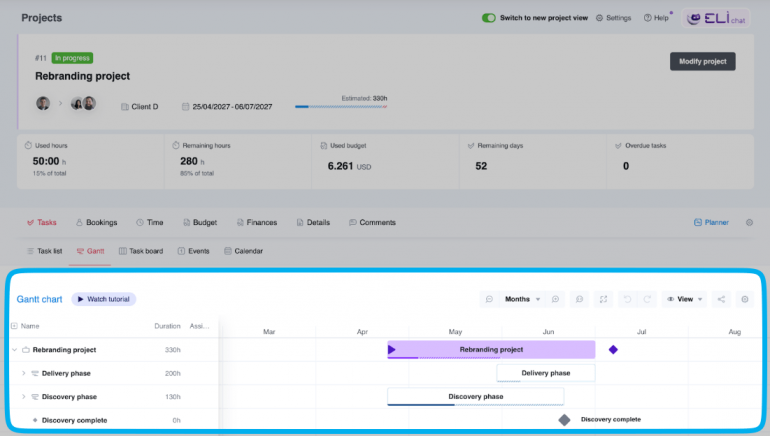The image size is (770, 436).
Task: Expand the Discovery phase row
Action: (x=23, y=397)
